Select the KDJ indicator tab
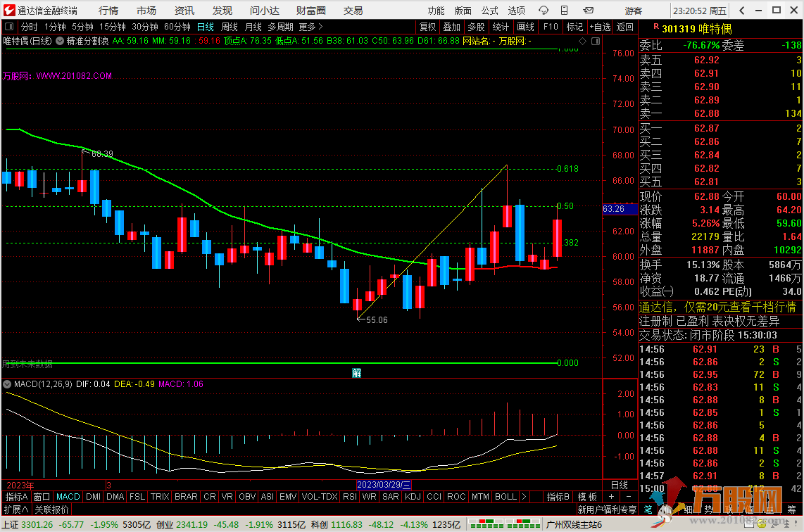This screenshot has height=532, width=804. point(413,497)
